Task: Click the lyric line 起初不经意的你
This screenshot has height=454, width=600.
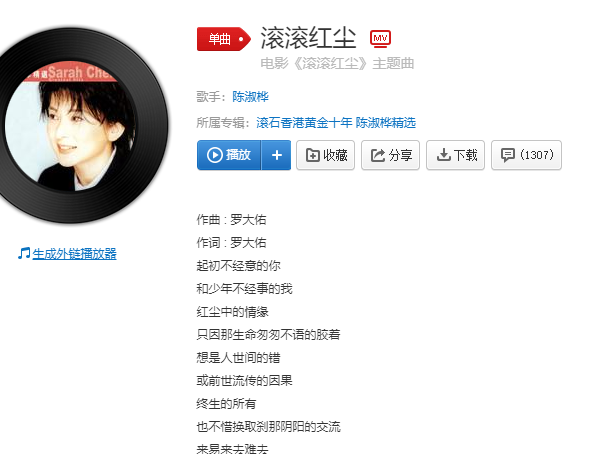Action: pos(238,266)
